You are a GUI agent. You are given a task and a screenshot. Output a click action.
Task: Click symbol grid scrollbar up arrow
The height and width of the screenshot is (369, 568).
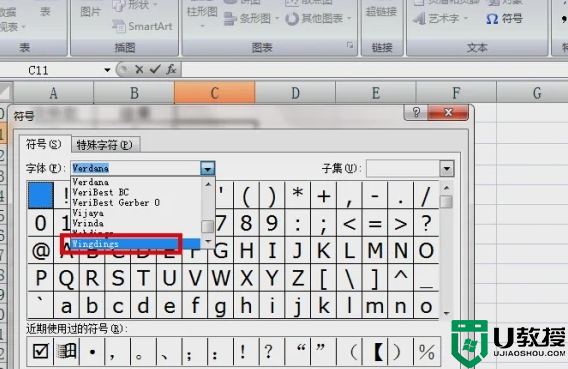click(446, 188)
